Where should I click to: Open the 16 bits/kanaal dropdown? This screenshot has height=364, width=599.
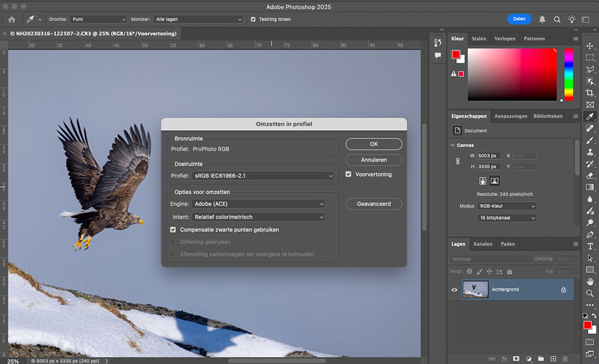coord(507,218)
